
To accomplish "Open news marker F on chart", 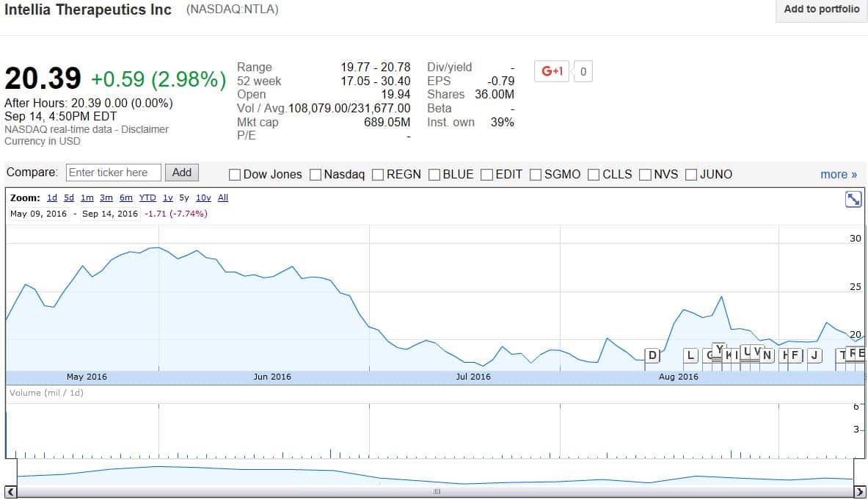I will pyautogui.click(x=795, y=355).
